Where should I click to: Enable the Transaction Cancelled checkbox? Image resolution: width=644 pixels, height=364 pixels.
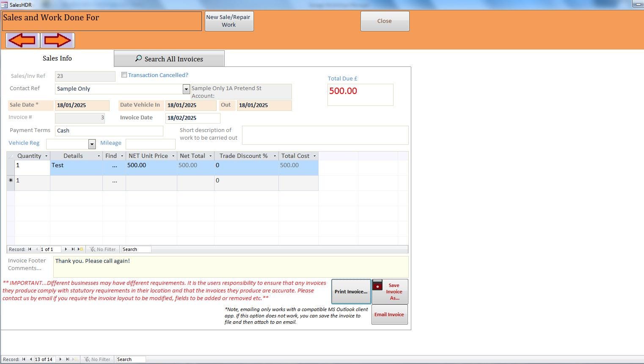[x=124, y=74]
